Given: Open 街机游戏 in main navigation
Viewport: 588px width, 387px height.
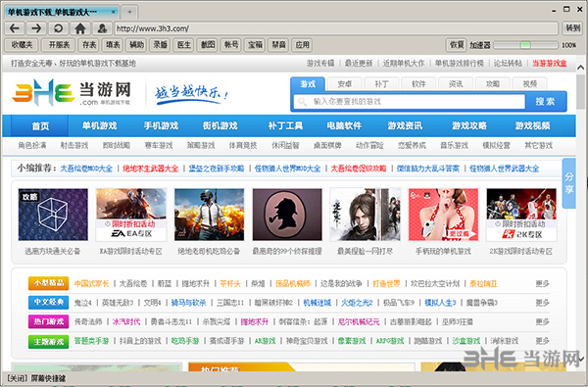Looking at the screenshot, I should (x=220, y=125).
